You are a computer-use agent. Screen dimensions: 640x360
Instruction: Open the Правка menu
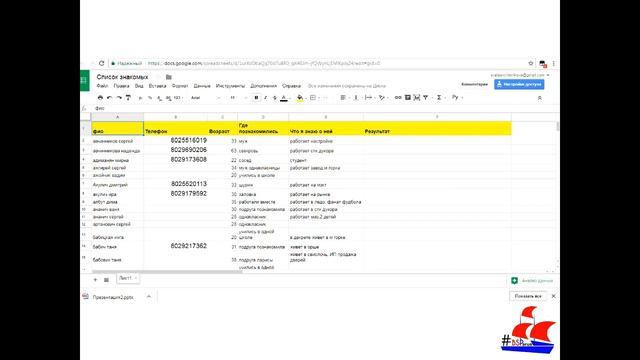121,86
